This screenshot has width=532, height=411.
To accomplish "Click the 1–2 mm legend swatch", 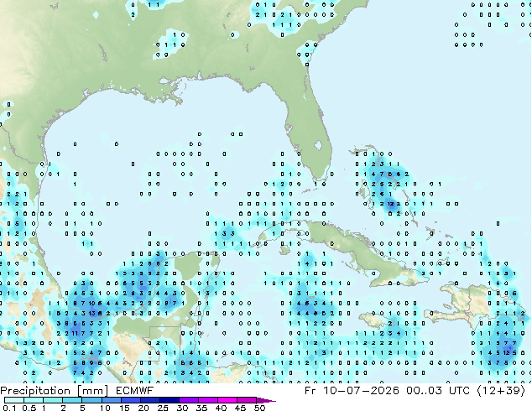I will pos(53,400).
